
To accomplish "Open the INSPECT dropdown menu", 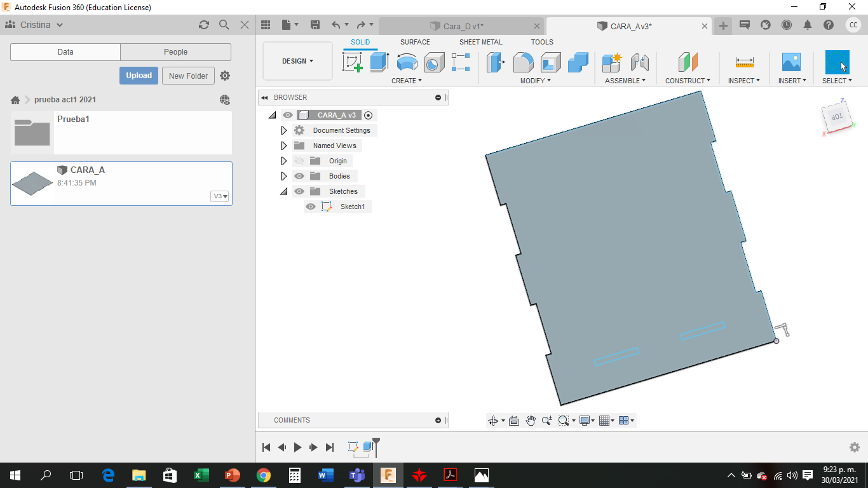I will [744, 81].
